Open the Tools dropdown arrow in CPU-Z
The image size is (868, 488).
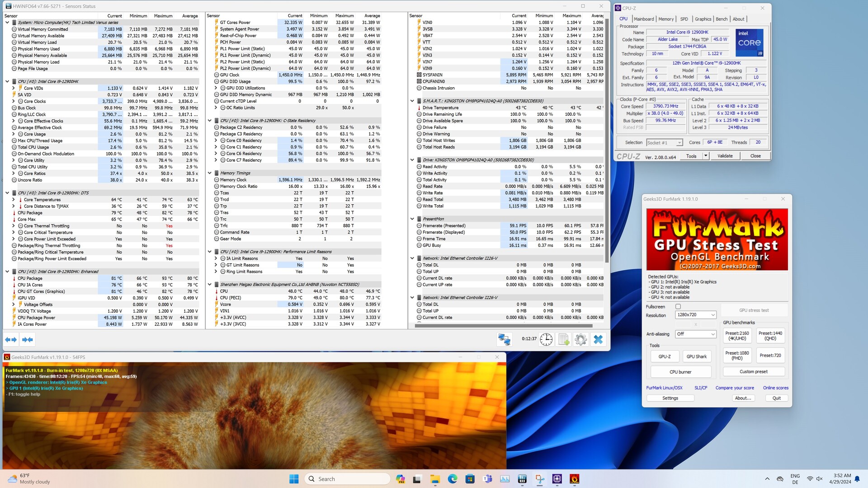pos(706,156)
